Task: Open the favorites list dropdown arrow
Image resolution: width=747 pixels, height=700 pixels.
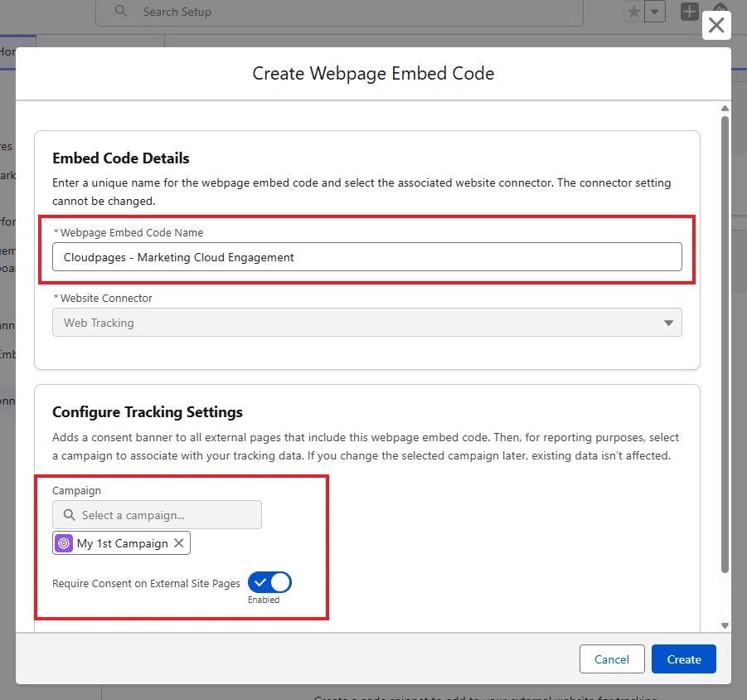Action: point(655,12)
